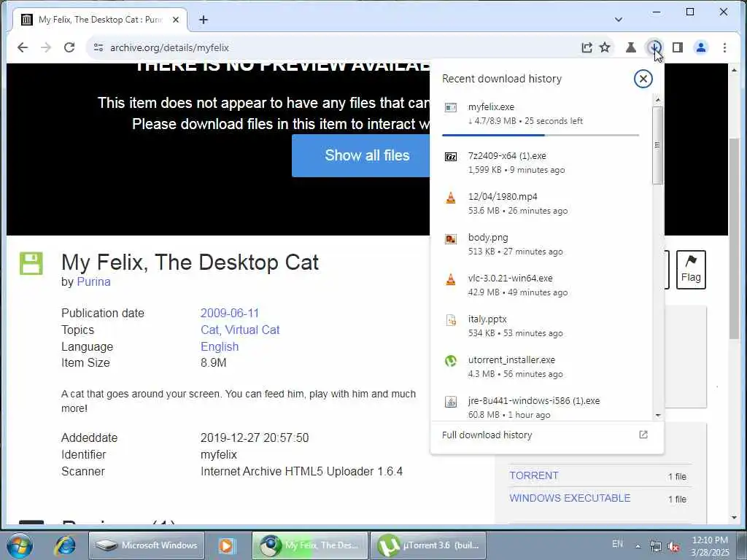Open the TORRENT download option
This screenshot has height=560, width=747.
[533, 475]
